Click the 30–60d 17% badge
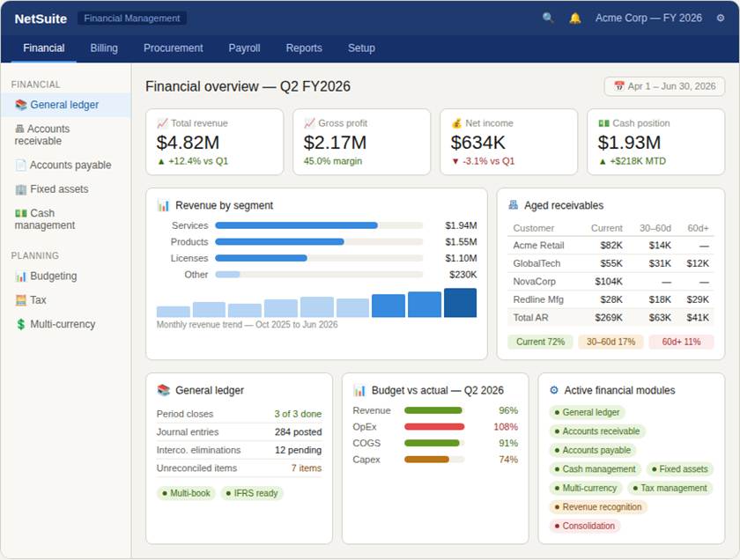Viewport: 740px width, 560px height. 610,342
